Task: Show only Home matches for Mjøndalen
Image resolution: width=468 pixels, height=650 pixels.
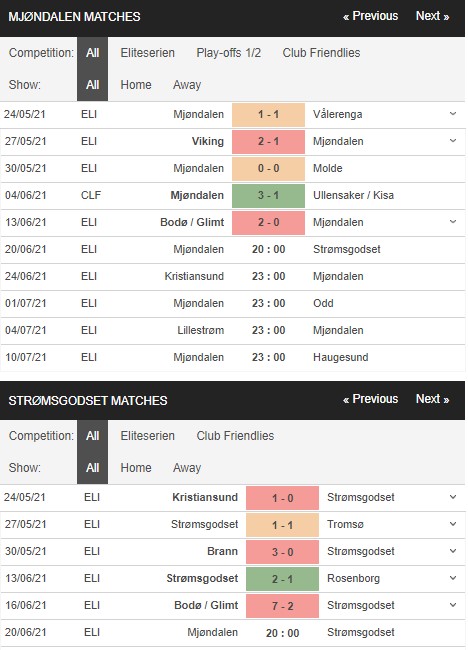Action: pos(136,85)
